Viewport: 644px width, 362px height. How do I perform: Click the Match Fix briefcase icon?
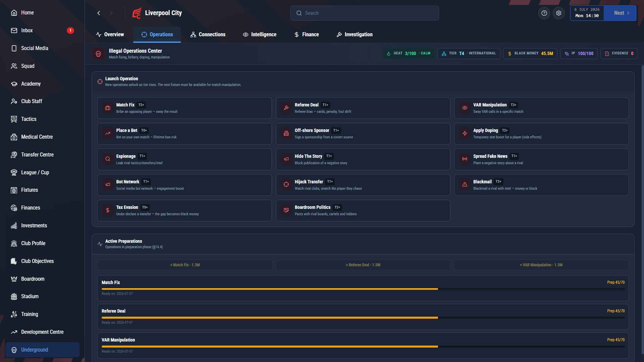[x=108, y=108]
